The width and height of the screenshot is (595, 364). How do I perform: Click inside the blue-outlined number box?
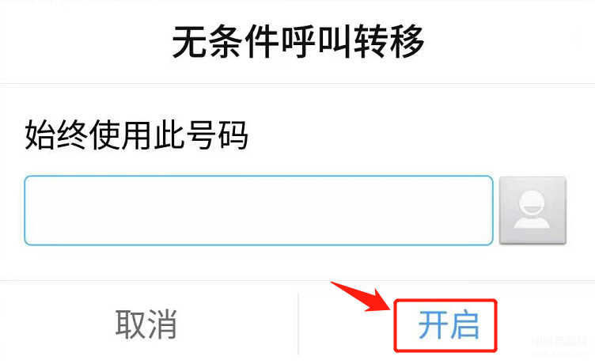click(259, 210)
